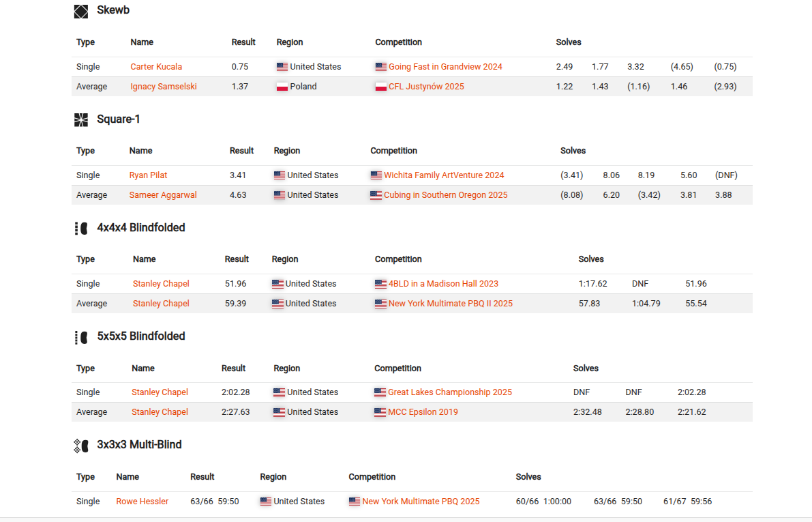Click the 3x3x3 Multi-Blind event icon
This screenshot has width=812, height=522.
click(x=80, y=446)
